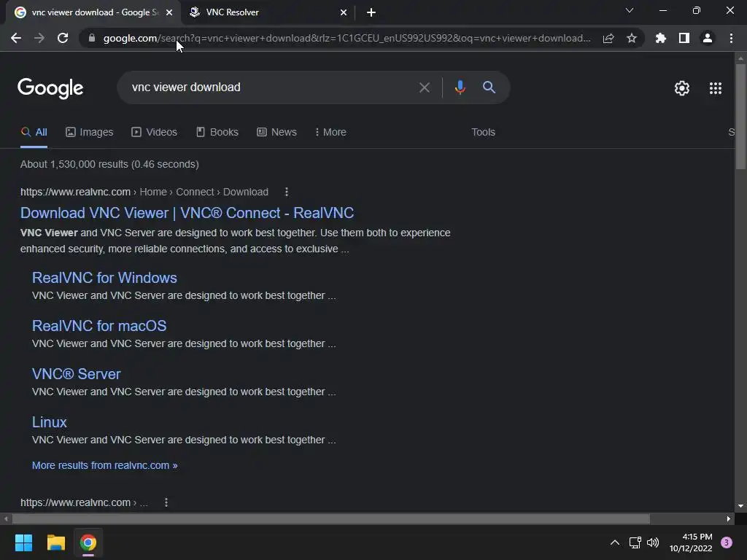Click Chrome icon in the taskbar

click(88, 542)
